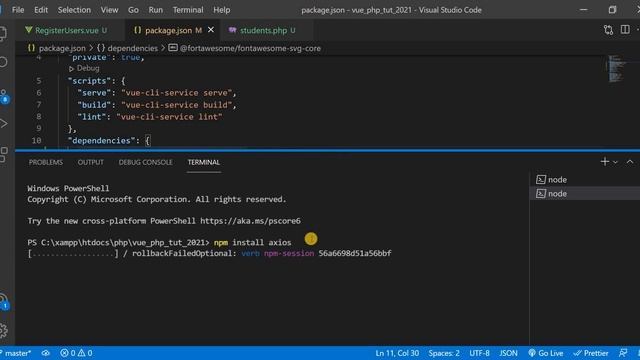
Task: Click the eye watch icon in status bar
Action: click(46, 353)
